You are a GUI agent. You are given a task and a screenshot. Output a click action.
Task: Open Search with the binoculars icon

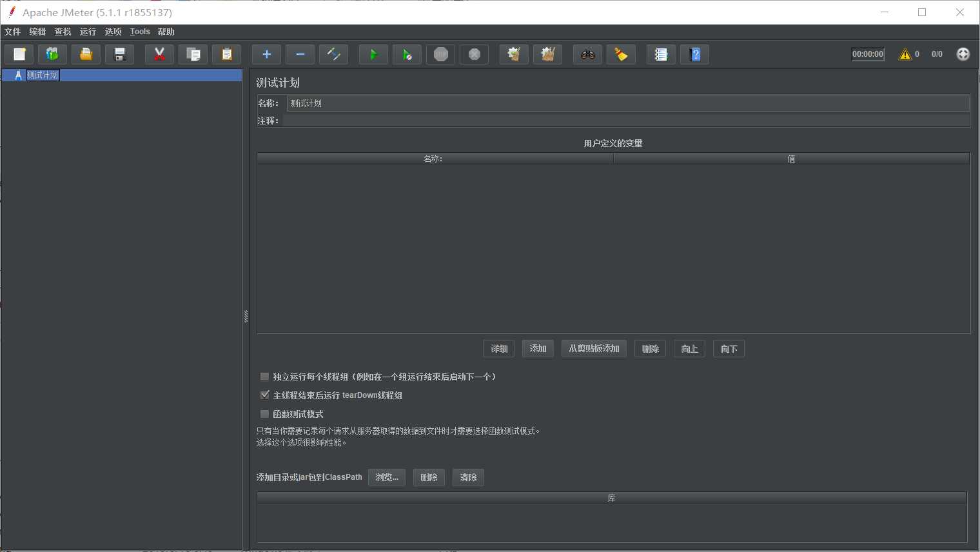(587, 55)
